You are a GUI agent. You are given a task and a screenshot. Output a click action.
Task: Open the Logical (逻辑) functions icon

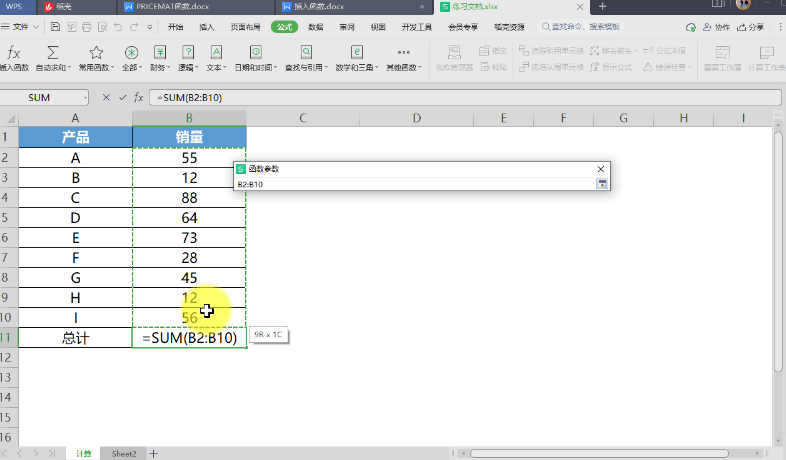coord(188,52)
